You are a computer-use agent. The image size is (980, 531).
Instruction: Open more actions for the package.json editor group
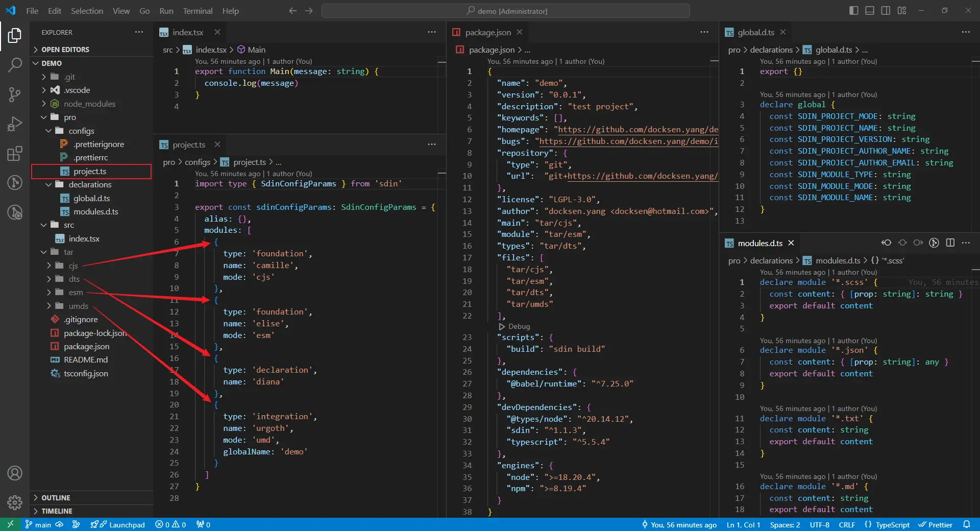[x=704, y=32]
